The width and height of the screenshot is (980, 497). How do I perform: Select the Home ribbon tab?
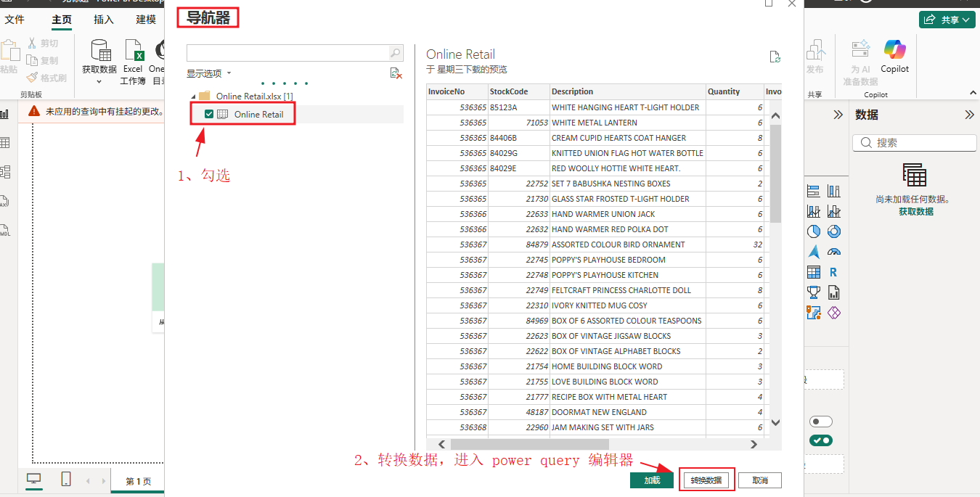coord(62,20)
